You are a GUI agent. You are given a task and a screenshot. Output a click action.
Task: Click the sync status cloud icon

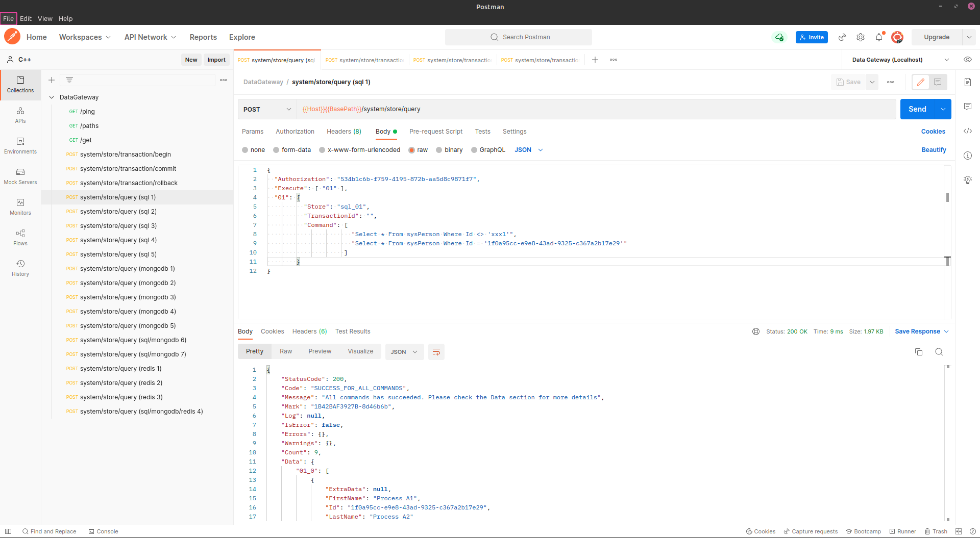click(x=779, y=37)
